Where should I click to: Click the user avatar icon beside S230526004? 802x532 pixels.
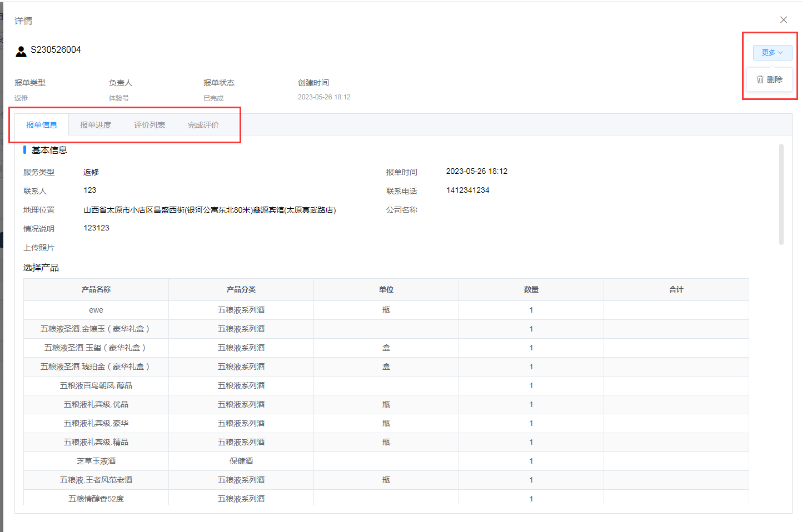click(21, 52)
